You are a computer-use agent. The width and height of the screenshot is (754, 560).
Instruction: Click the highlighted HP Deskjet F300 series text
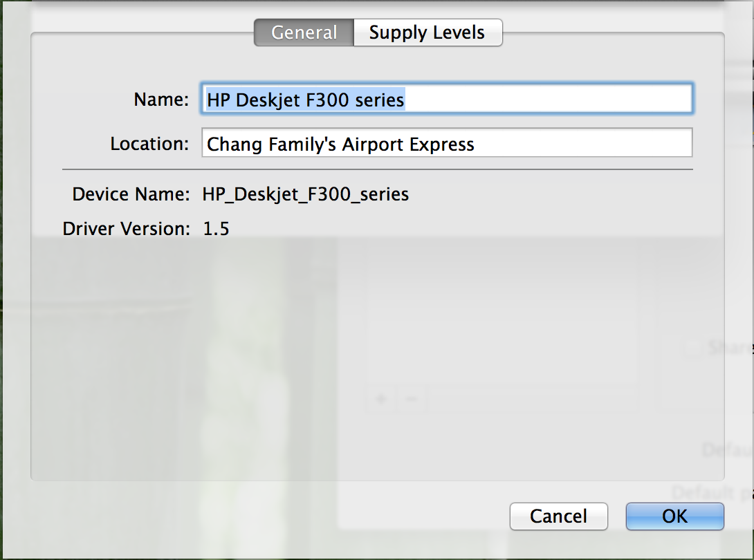(x=305, y=100)
